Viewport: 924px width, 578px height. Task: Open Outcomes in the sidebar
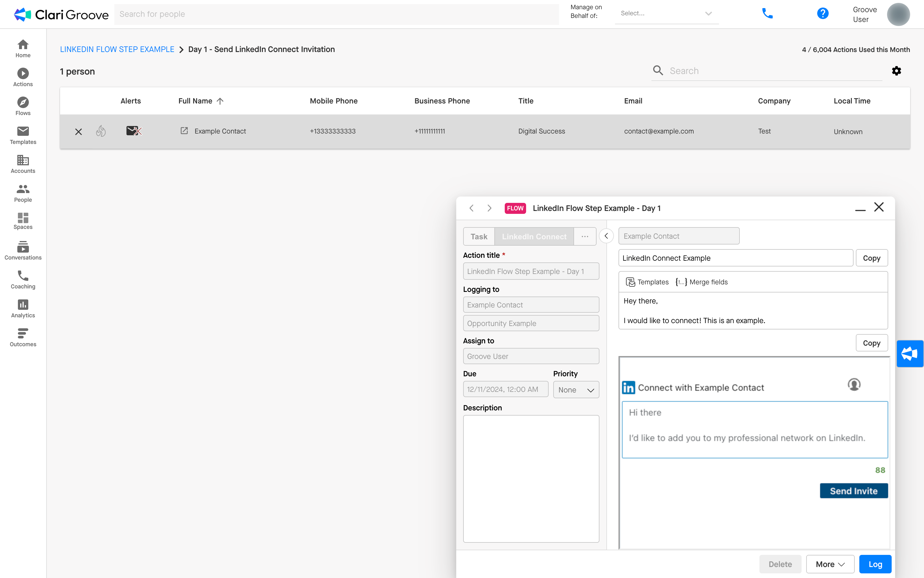[x=23, y=338]
